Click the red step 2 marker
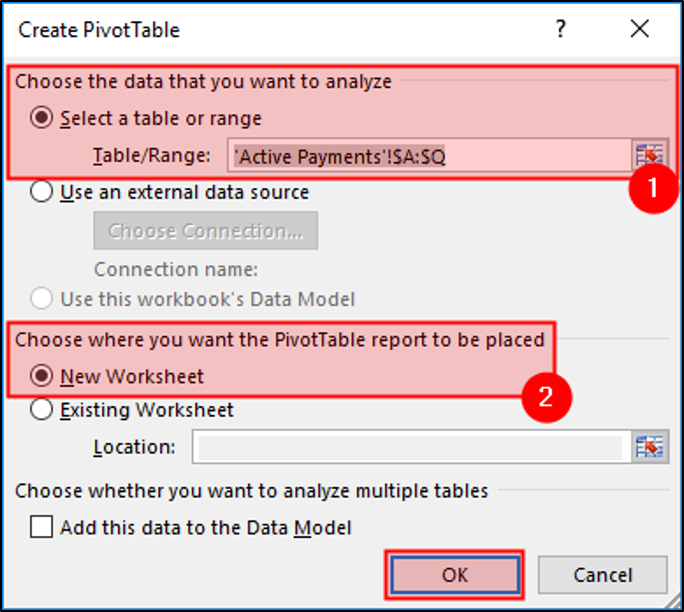 [547, 396]
